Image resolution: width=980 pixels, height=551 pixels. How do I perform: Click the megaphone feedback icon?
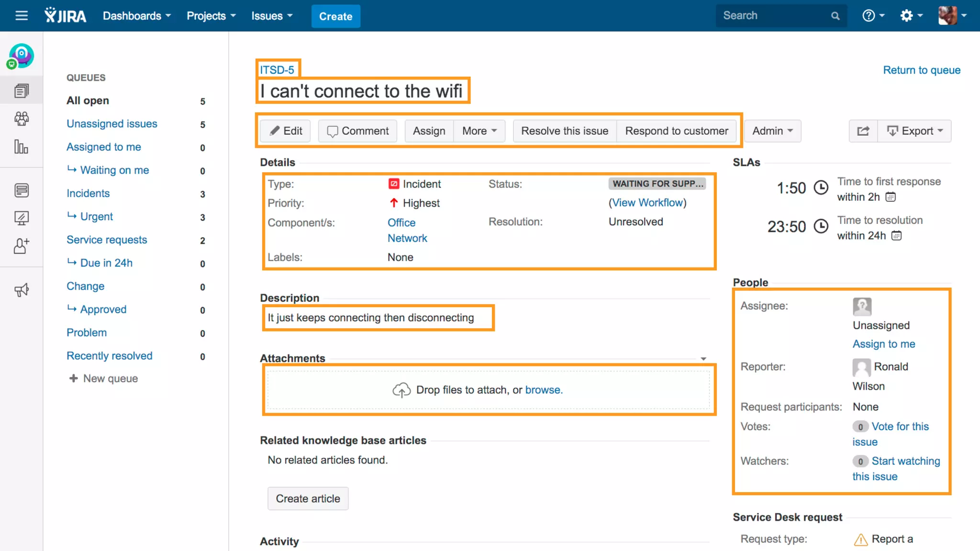coord(22,290)
